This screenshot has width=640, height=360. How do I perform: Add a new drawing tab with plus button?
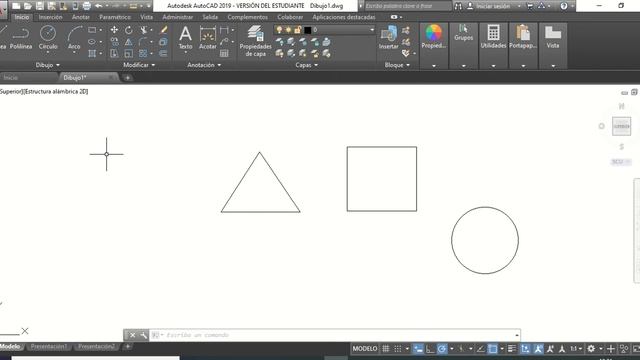pyautogui.click(x=127, y=77)
